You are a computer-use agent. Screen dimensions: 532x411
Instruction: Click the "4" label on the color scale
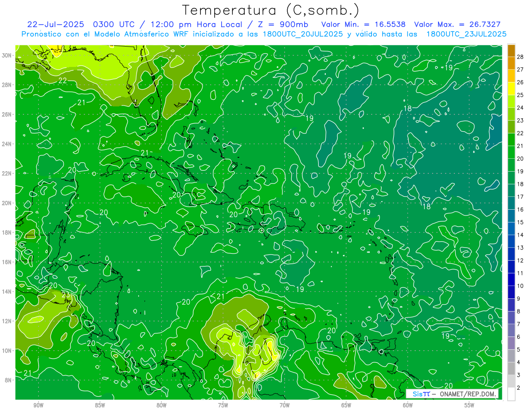pos(519,362)
